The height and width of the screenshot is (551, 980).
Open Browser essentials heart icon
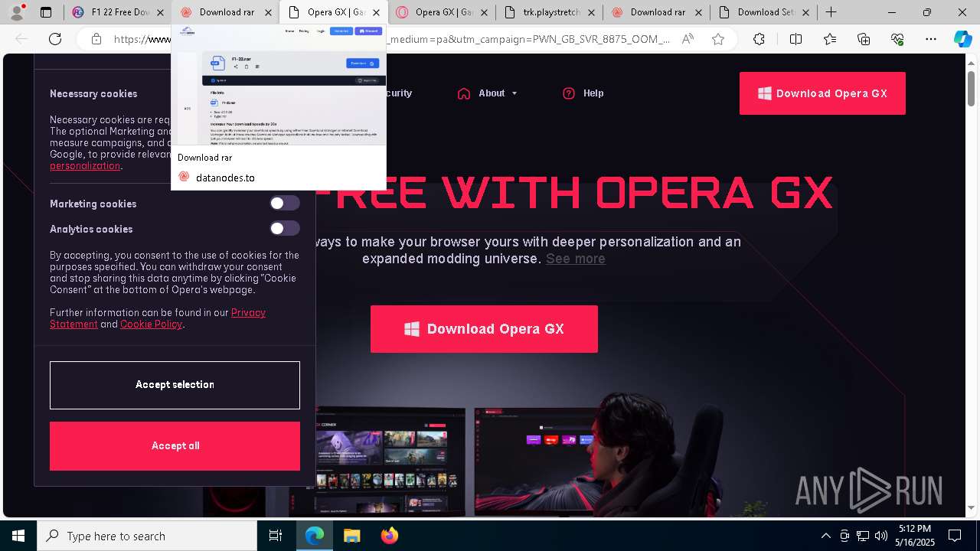(897, 39)
